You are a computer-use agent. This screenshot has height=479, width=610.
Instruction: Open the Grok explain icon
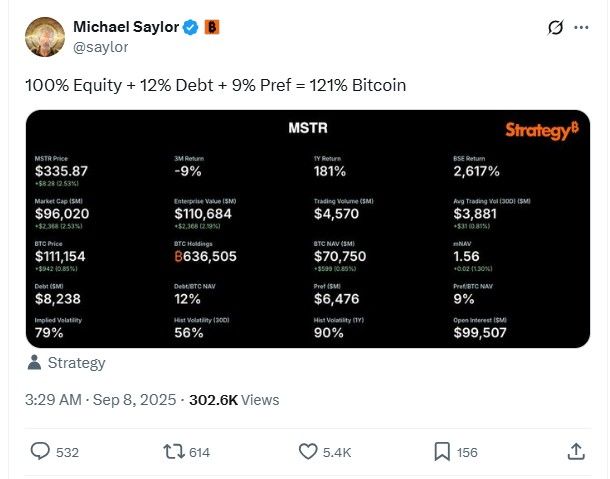(556, 27)
